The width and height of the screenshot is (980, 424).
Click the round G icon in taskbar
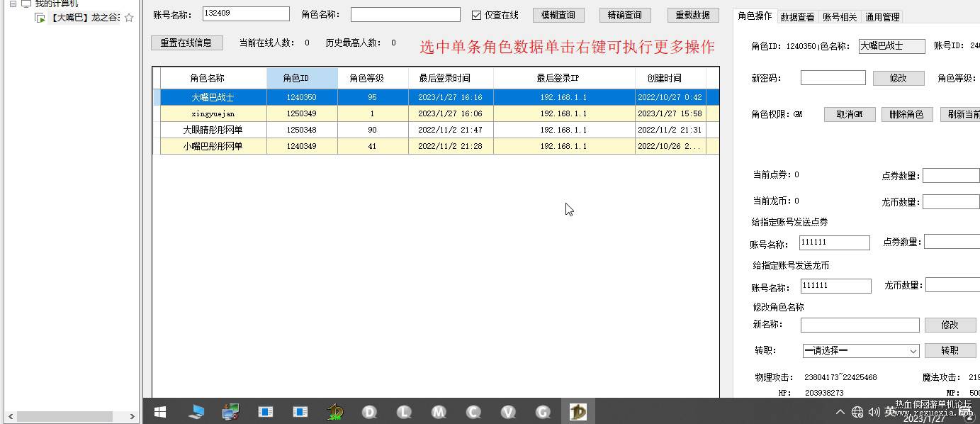tap(543, 412)
